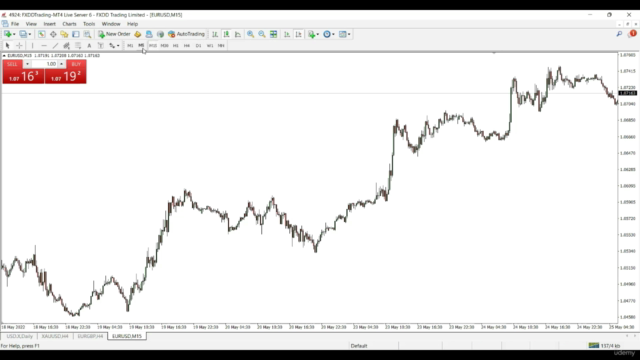The image size is (640, 360).
Task: Zoom in on the chart
Action: point(251,34)
